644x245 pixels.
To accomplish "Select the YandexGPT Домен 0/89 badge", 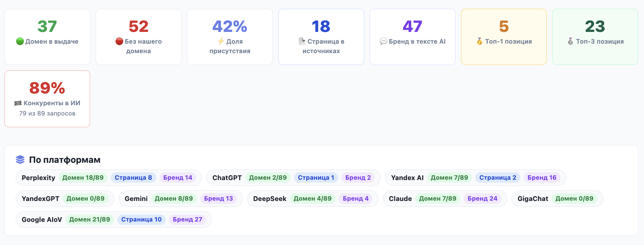I will tap(85, 198).
